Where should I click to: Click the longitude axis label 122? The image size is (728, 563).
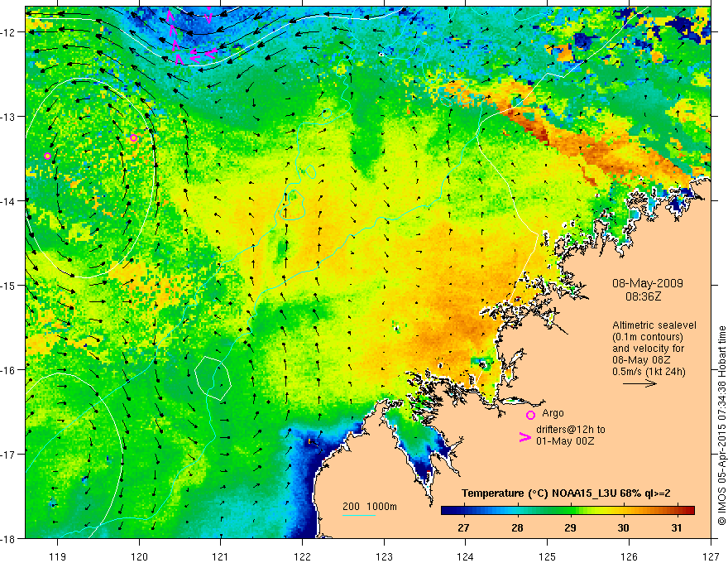[x=302, y=556]
